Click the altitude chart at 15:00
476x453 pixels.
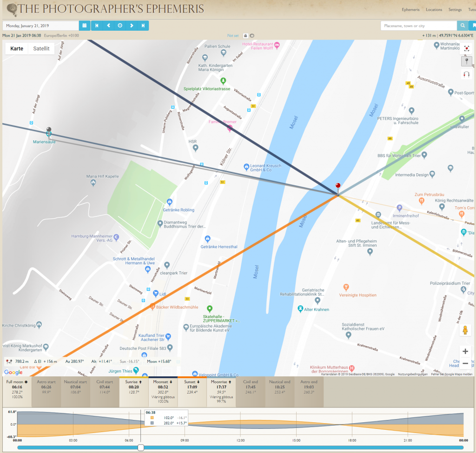(x=296, y=424)
